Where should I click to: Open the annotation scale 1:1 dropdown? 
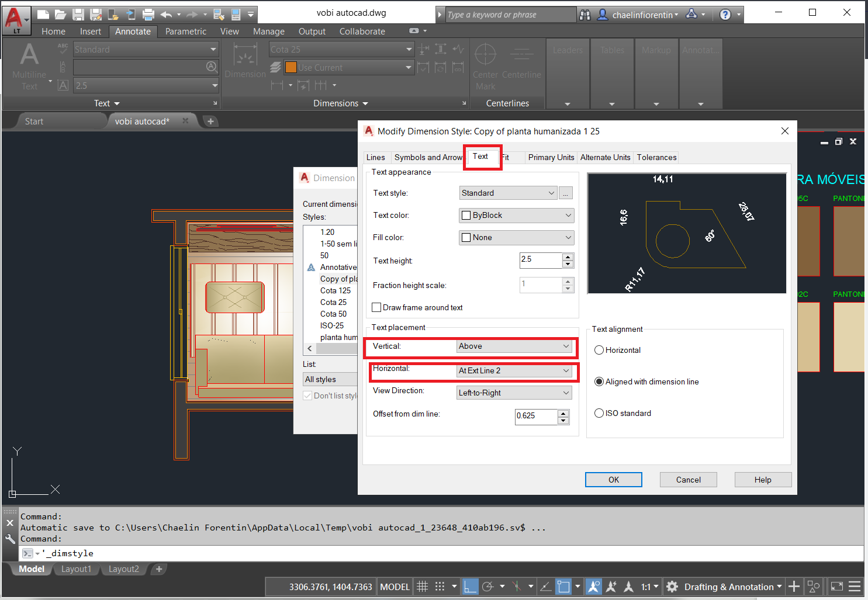[649, 587]
